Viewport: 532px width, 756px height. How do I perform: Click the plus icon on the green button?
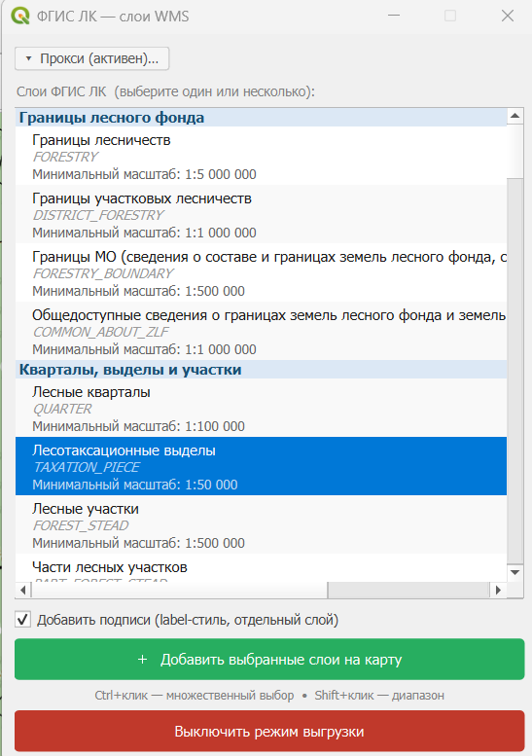(142, 659)
